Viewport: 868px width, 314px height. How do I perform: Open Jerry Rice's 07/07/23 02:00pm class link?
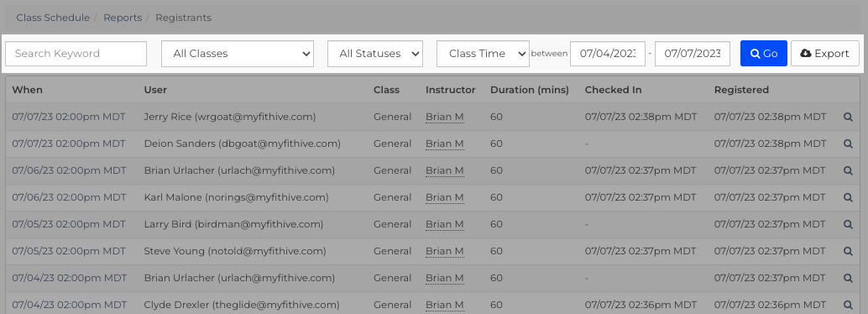coord(69,117)
